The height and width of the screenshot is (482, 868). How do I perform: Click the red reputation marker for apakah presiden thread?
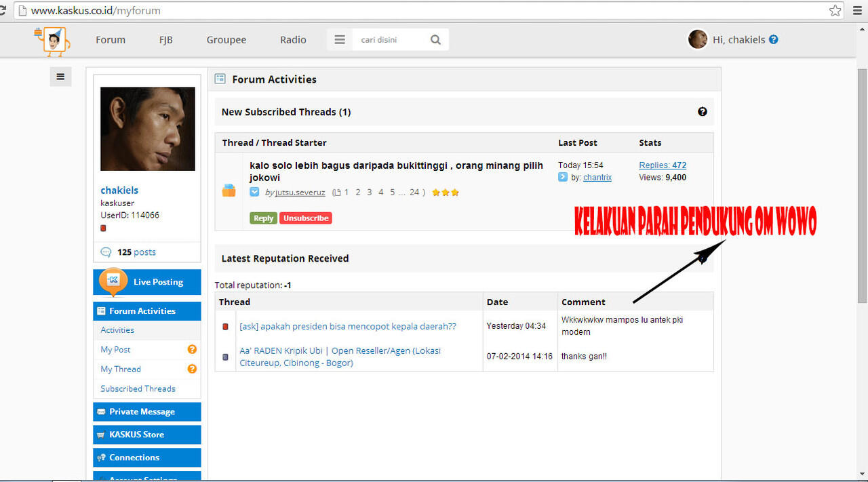[x=226, y=327]
